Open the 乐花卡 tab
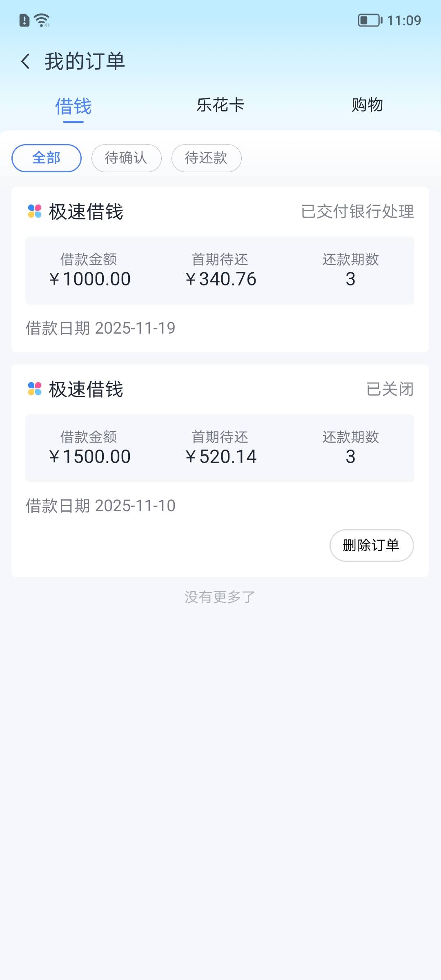This screenshot has width=441, height=980. 220,105
